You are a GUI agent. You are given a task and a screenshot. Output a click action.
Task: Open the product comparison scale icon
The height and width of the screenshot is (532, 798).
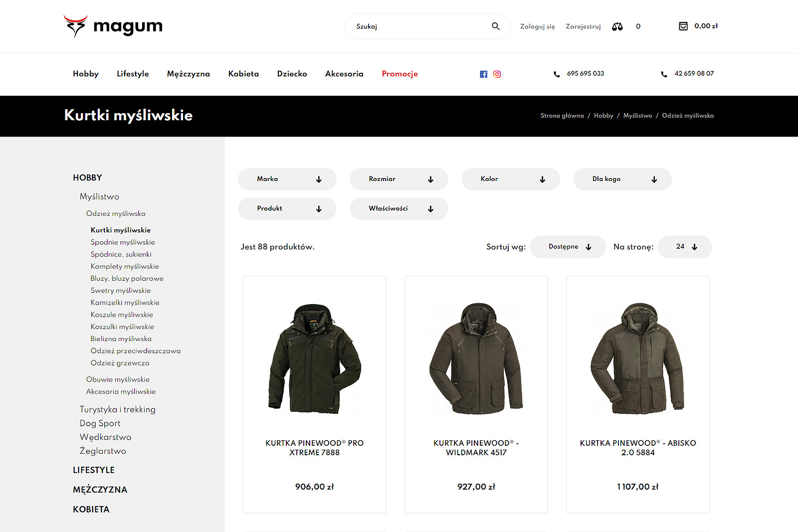617,26
